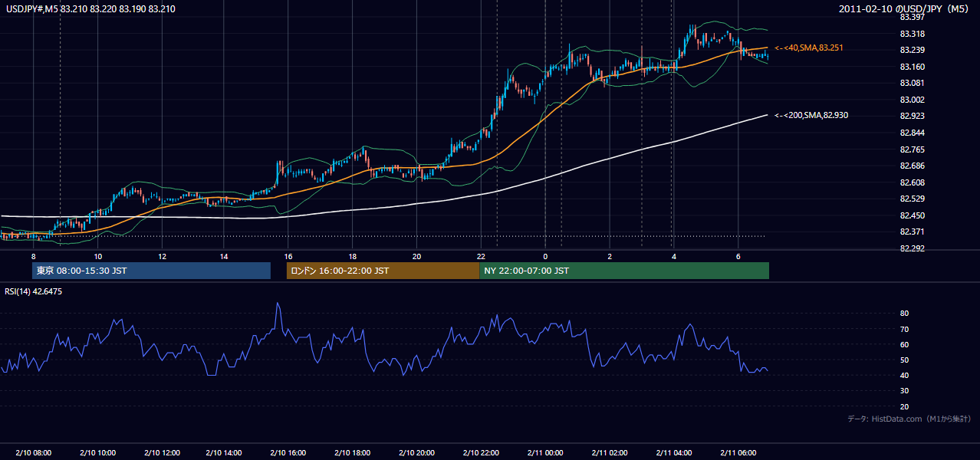This screenshot has height=460, width=980.
Task: Click the bottom time label 2/10 22:00
Action: (481, 453)
